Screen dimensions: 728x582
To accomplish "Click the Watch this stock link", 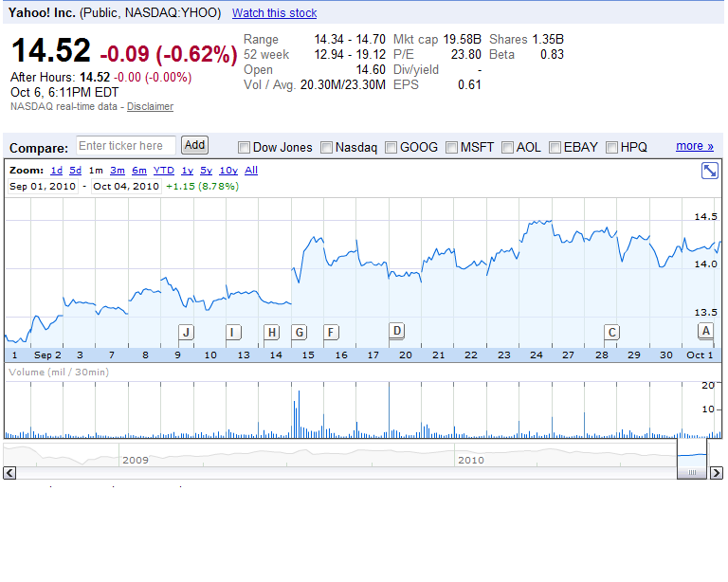I will point(274,13).
